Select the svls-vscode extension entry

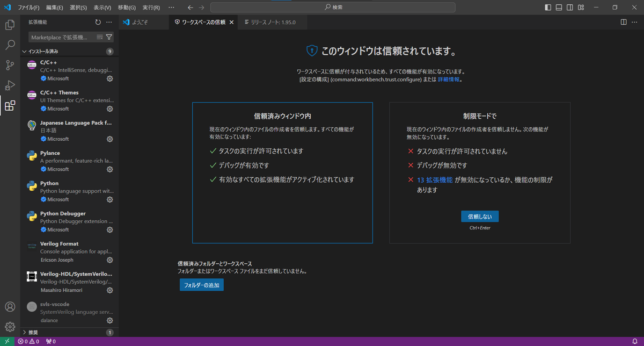[x=69, y=312]
